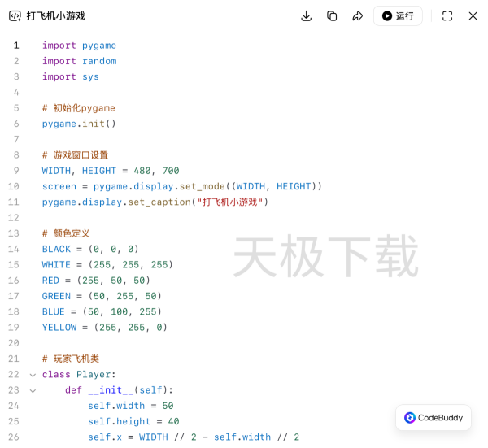Click line number 13 in the gutter
This screenshot has height=448, width=488.
(14, 233)
